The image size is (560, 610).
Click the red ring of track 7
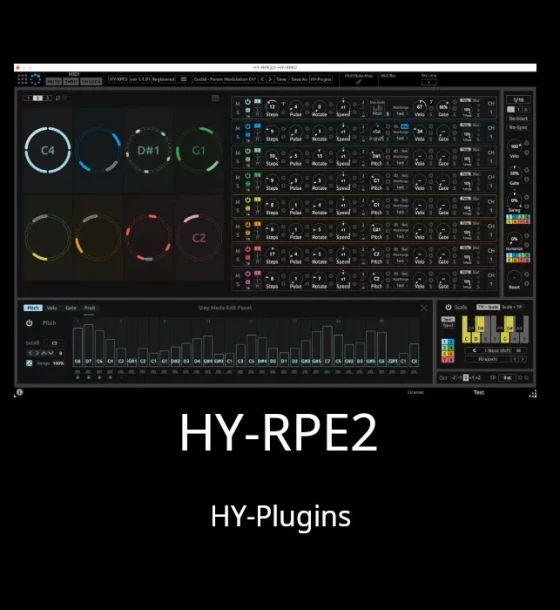point(148,237)
